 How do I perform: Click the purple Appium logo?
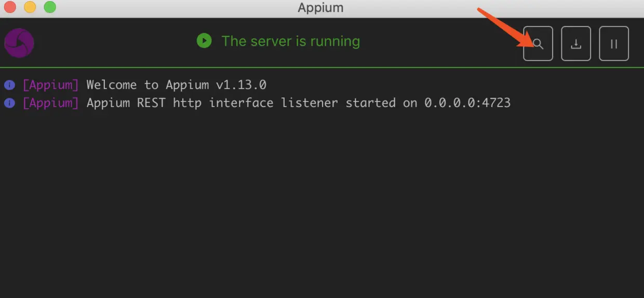(x=19, y=43)
